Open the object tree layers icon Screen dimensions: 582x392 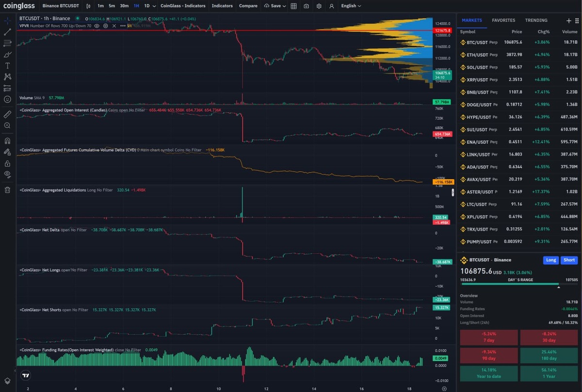(x=7, y=381)
